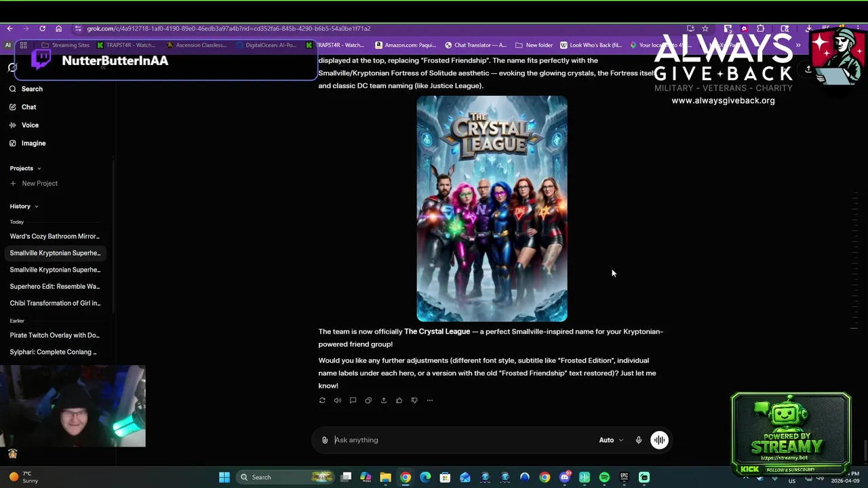
Task: Go back with browser back arrow
Action: [x=9, y=28]
